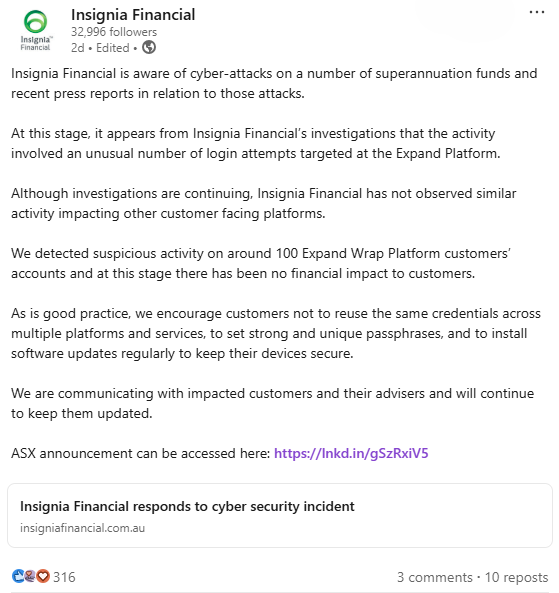View the 316 reactions list

coord(64,577)
